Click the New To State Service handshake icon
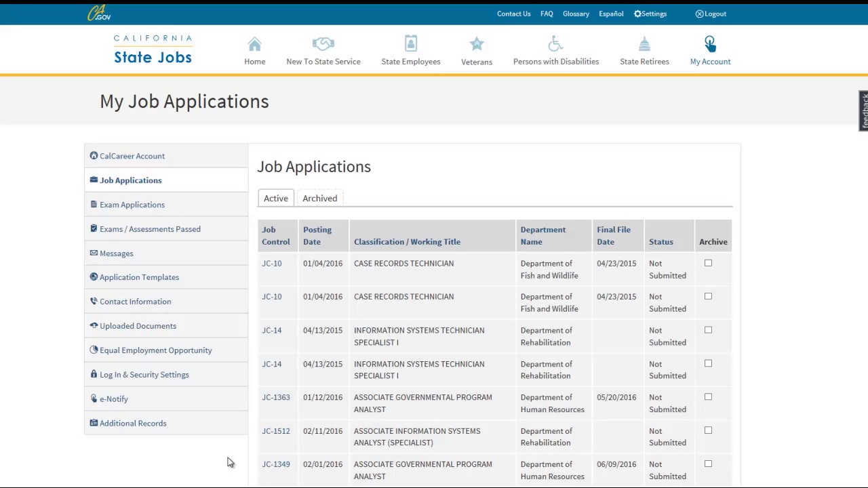Viewport: 868px width, 488px height. click(x=323, y=44)
